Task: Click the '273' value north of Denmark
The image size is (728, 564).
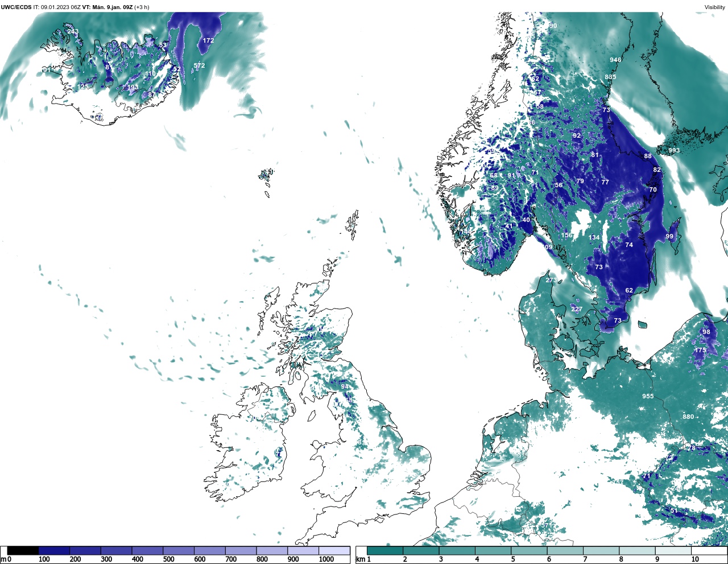Action: pos(551,280)
